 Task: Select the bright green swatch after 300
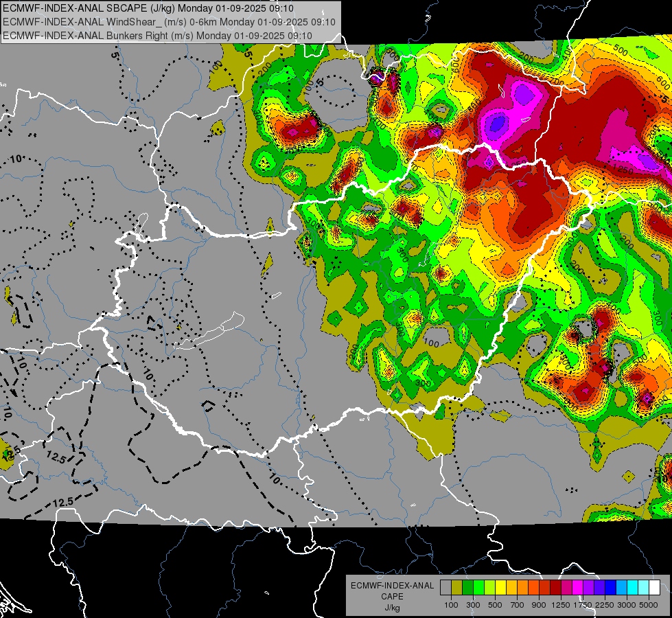click(x=478, y=587)
